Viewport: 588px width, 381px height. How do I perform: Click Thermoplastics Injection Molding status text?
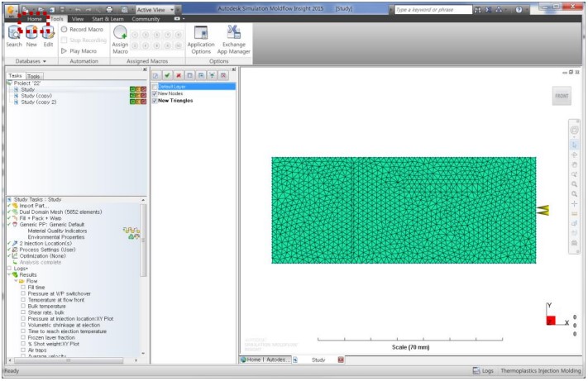[540, 371]
